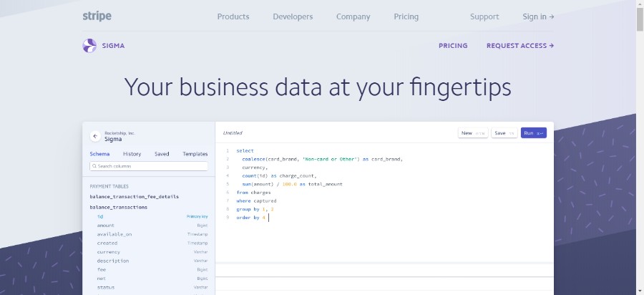Switch to the History tab

[132, 154]
